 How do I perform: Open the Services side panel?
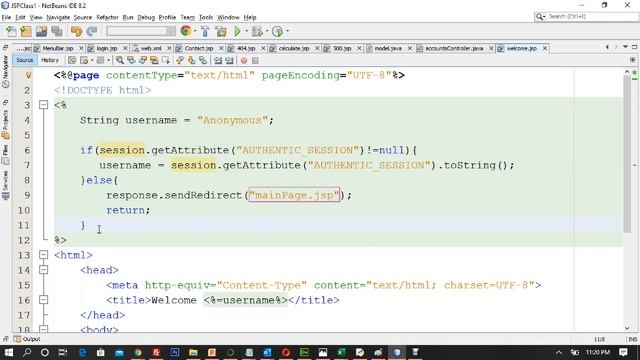(x=5, y=185)
